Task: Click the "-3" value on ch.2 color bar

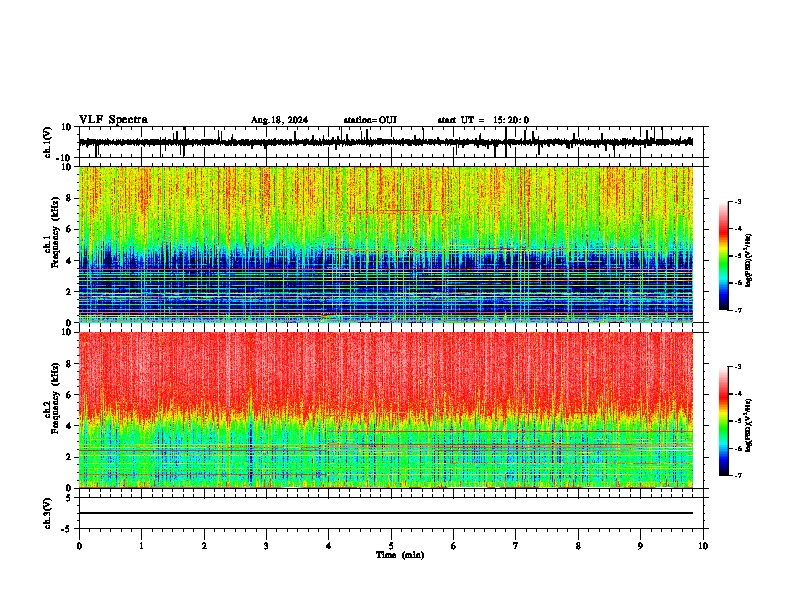Action: click(x=738, y=367)
